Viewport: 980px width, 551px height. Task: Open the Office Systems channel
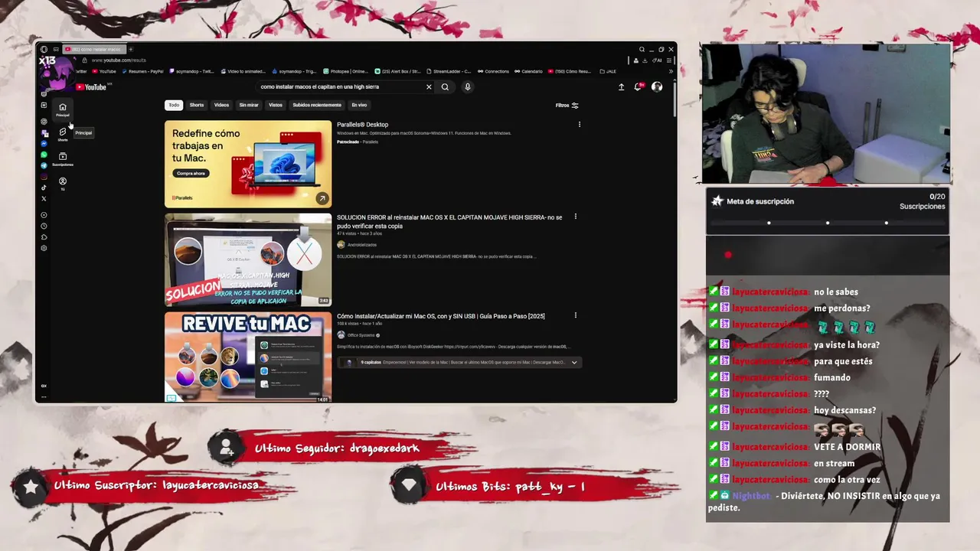pos(361,335)
